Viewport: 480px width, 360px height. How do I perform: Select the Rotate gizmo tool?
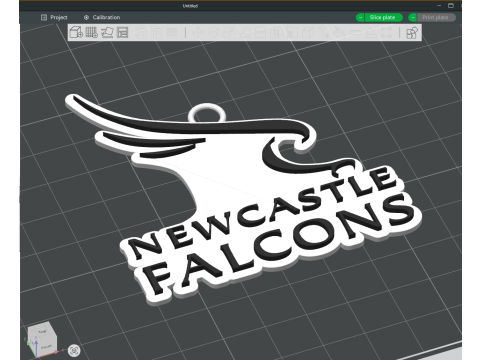213,32
